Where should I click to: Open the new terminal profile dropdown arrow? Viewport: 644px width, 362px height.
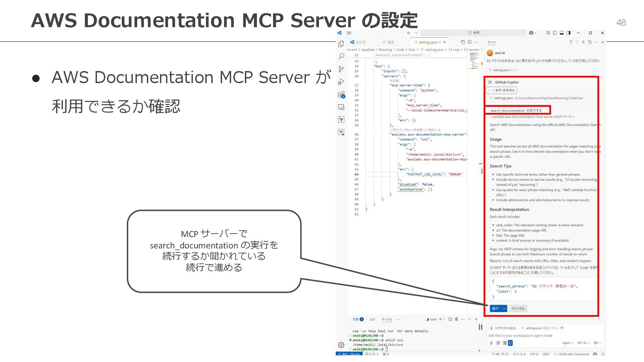tap(444, 319)
